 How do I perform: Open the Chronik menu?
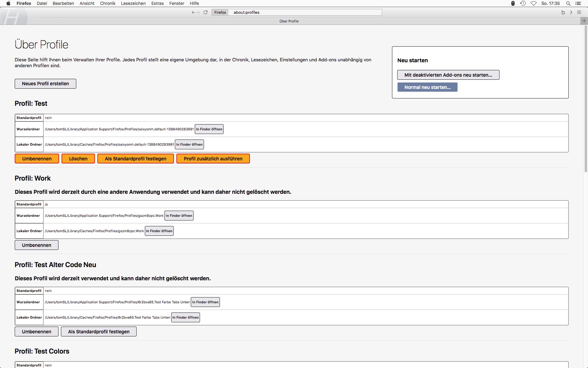click(107, 3)
